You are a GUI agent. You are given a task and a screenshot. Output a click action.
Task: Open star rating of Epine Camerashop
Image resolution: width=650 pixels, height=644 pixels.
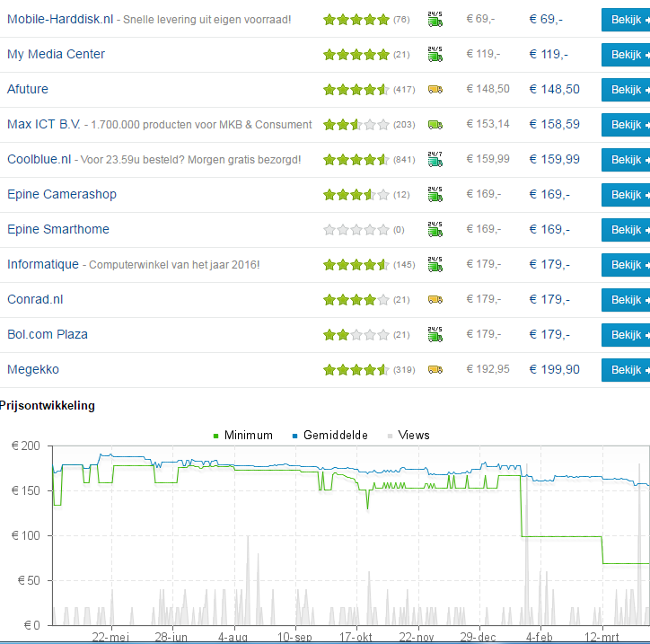356,195
